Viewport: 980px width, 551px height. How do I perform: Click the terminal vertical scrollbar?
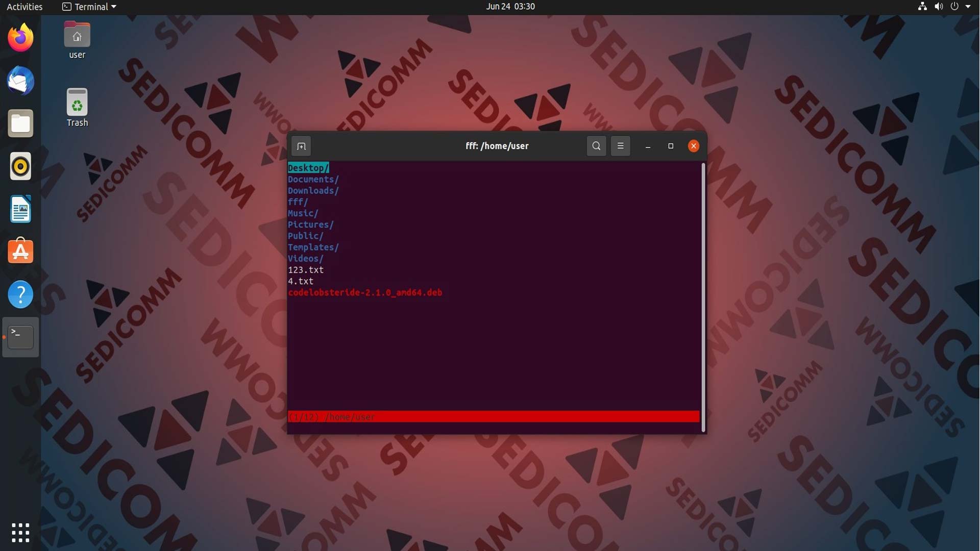703,297
